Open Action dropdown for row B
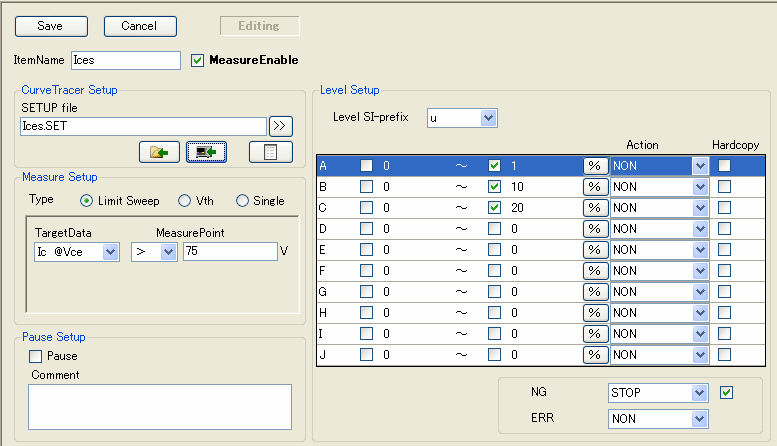Image resolution: width=777 pixels, height=446 pixels. [700, 187]
